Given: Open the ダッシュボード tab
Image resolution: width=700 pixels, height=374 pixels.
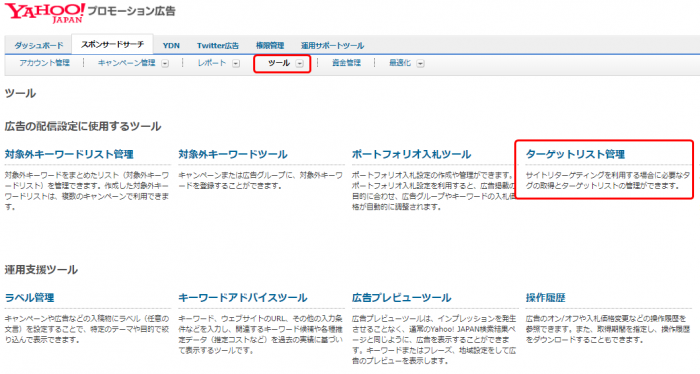Looking at the screenshot, I should click(38, 46).
